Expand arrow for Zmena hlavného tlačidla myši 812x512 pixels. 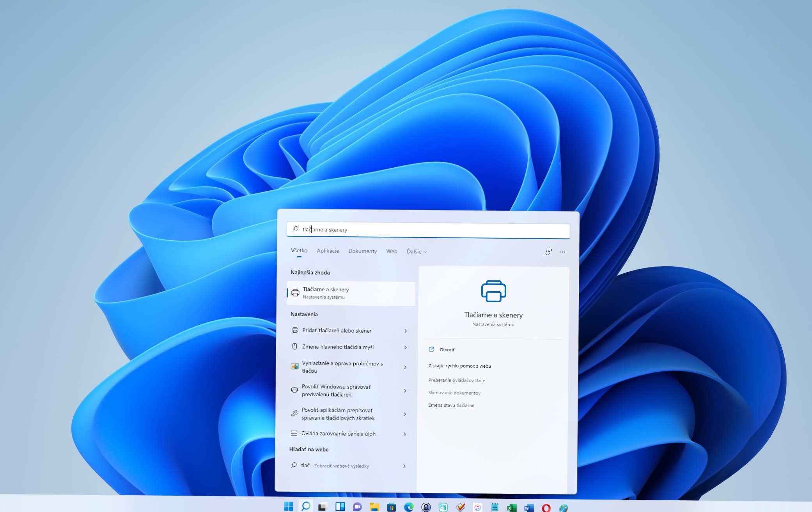click(406, 347)
